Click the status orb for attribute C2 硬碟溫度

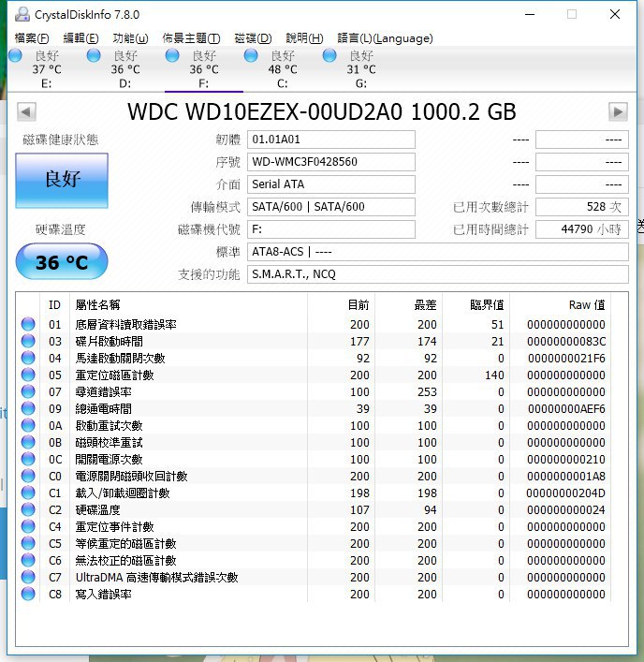click(28, 510)
